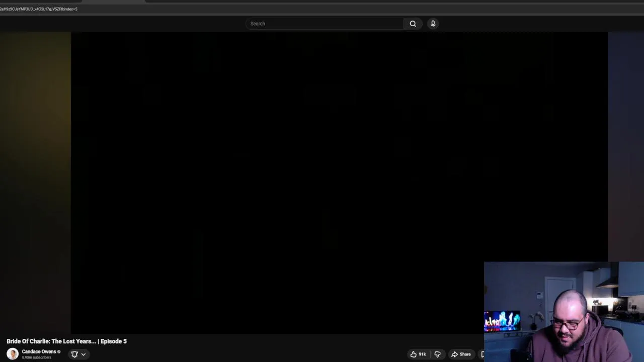644x362 pixels.
Task: Open the notification bell dropdown
Action: click(78, 354)
